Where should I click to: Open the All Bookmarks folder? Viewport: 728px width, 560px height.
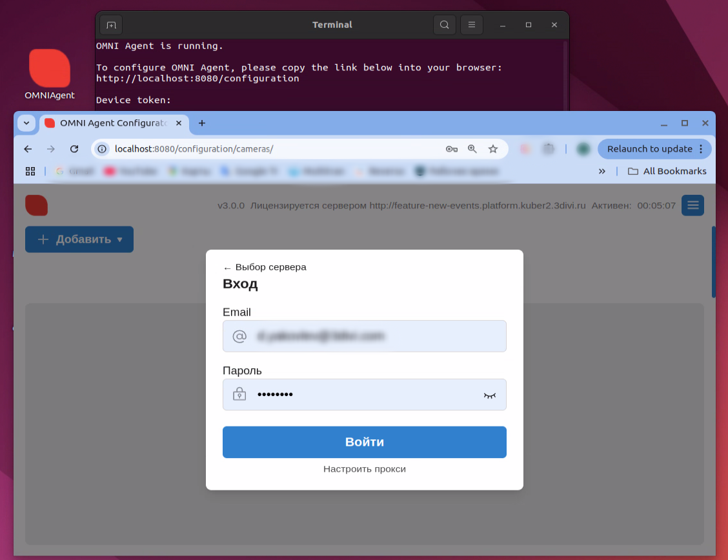pos(667,171)
